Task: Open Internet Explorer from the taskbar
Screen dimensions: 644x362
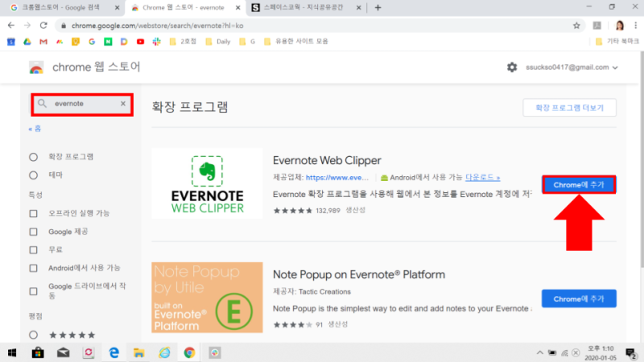Action: 164,352
